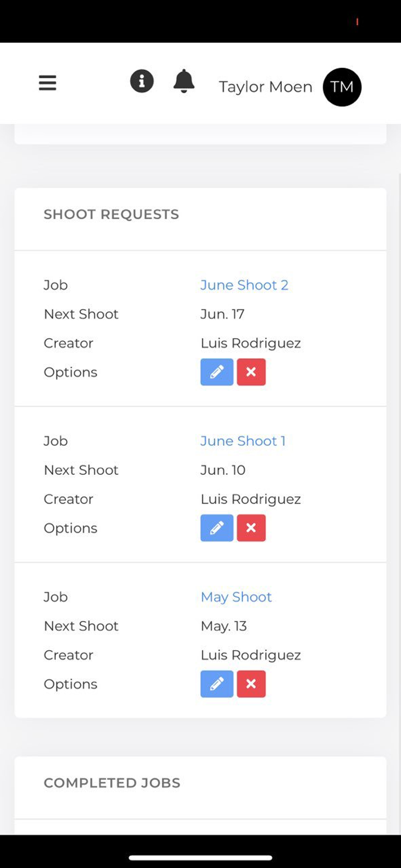Select the Shoot Requests section heading
The image size is (401, 868).
(x=111, y=214)
